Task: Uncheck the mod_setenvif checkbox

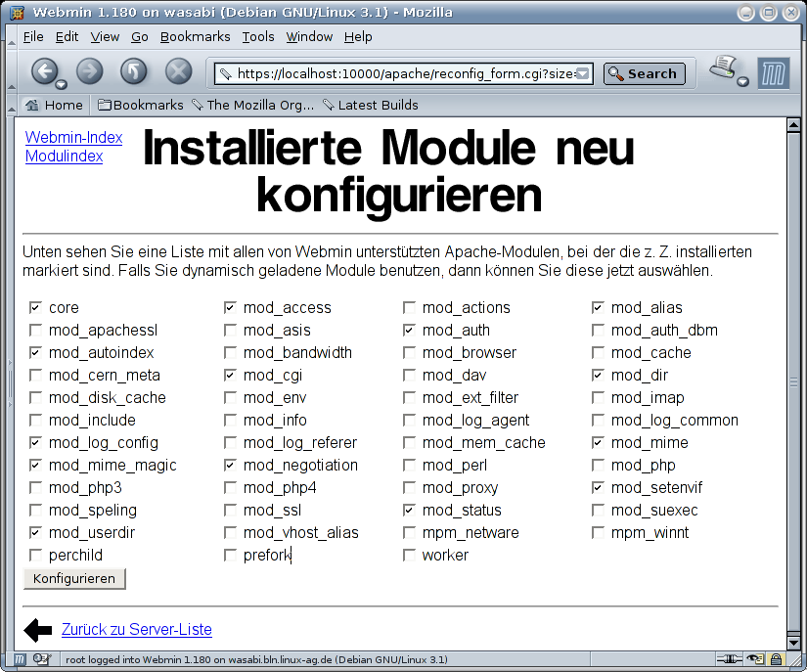Action: (598, 487)
